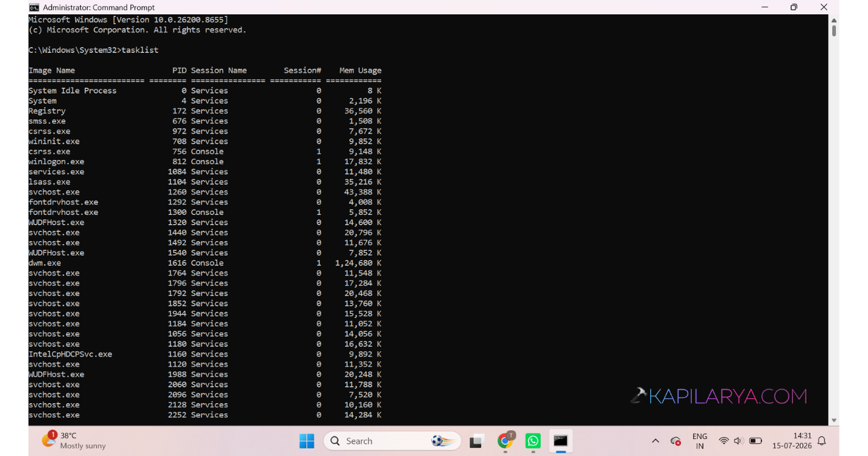This screenshot has width=868, height=456.
Task: Click the "System Idle Process" row text
Action: [73, 91]
